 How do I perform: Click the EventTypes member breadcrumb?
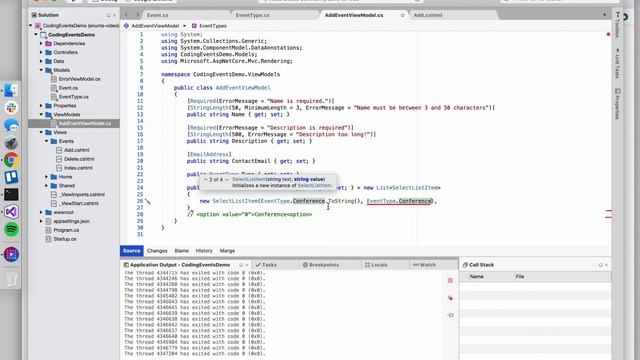pyautogui.click(x=209, y=26)
